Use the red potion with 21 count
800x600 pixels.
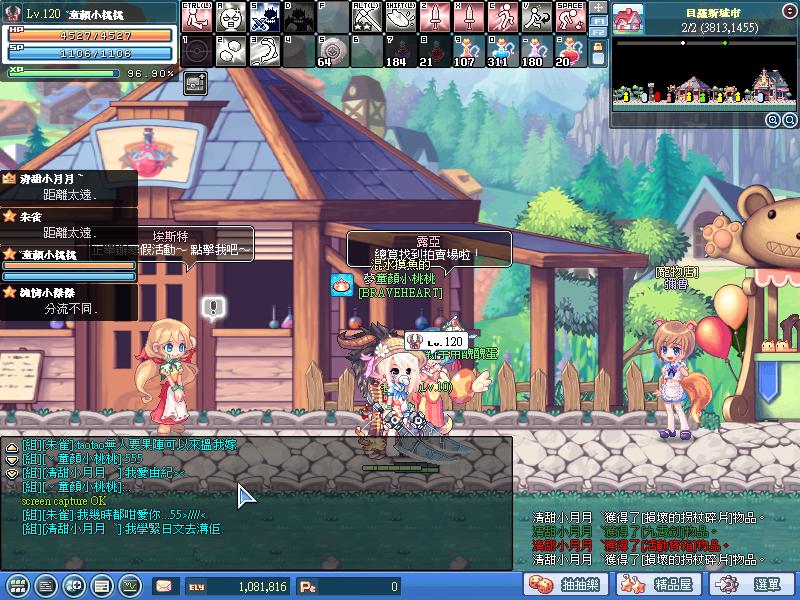pos(435,51)
